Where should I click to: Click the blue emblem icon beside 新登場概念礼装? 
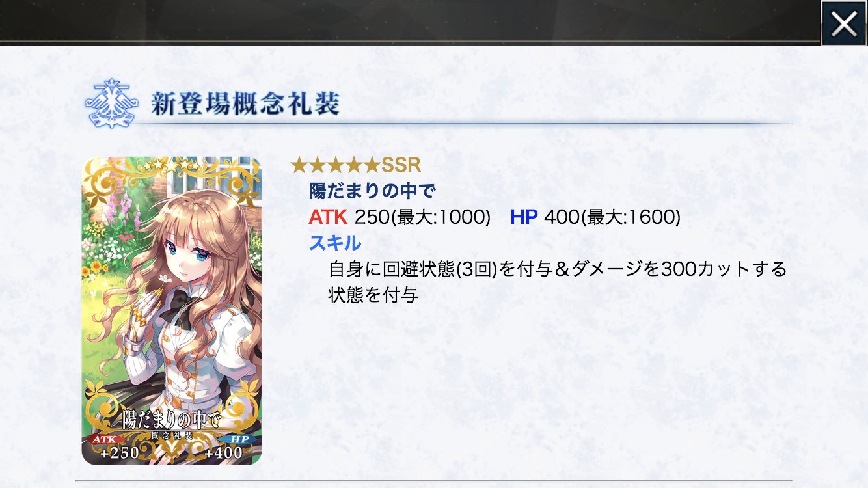tap(112, 104)
